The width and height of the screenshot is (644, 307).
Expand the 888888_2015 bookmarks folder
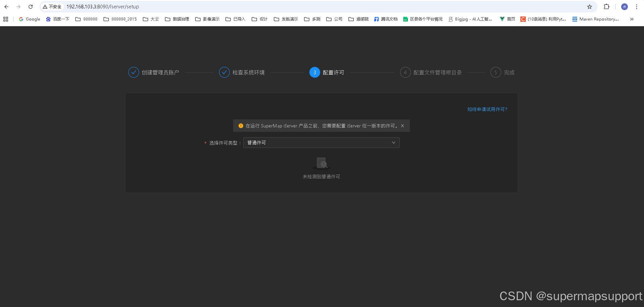tap(120, 19)
